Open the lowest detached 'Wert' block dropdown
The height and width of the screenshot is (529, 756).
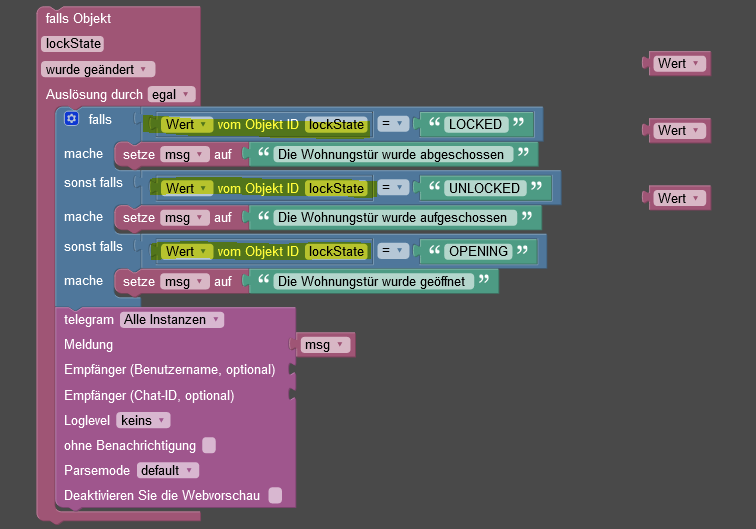click(679, 198)
